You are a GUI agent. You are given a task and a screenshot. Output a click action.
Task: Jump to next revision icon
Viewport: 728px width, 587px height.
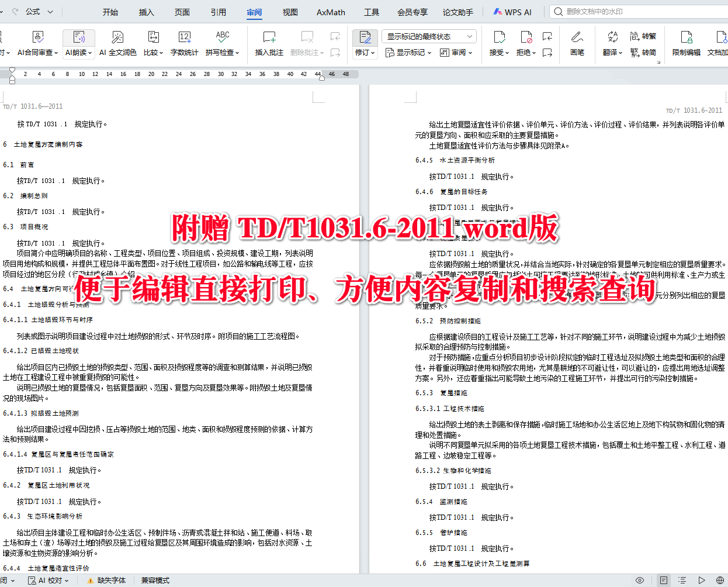(547, 53)
